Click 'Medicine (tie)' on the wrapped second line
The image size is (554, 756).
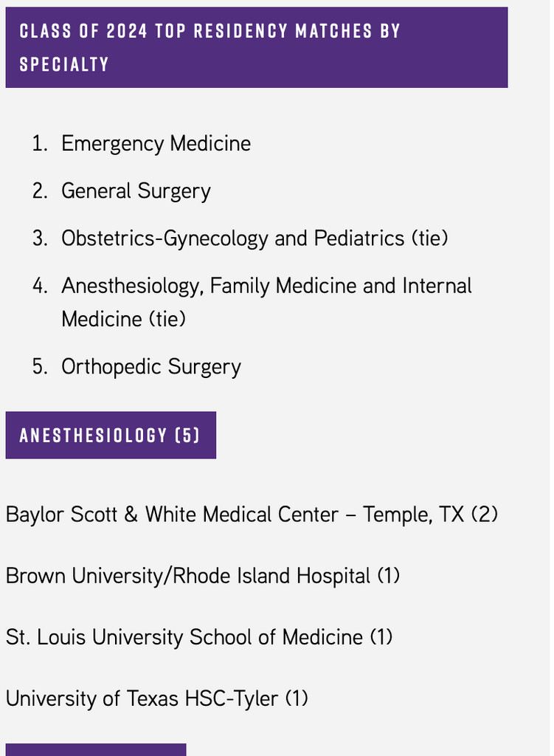coord(124,319)
